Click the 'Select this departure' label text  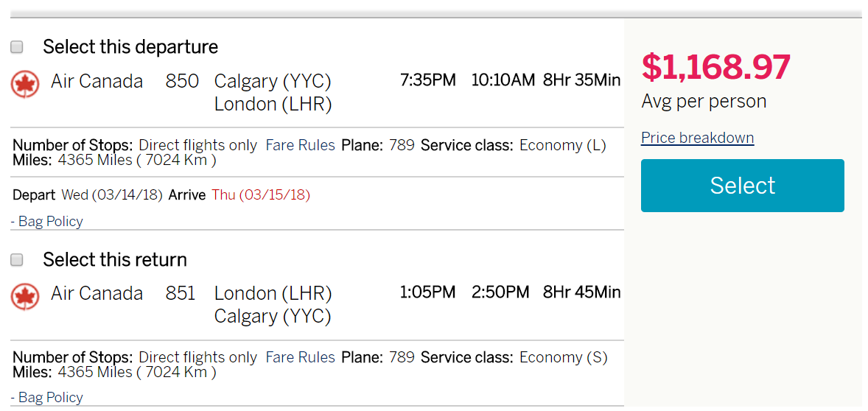[x=130, y=47]
